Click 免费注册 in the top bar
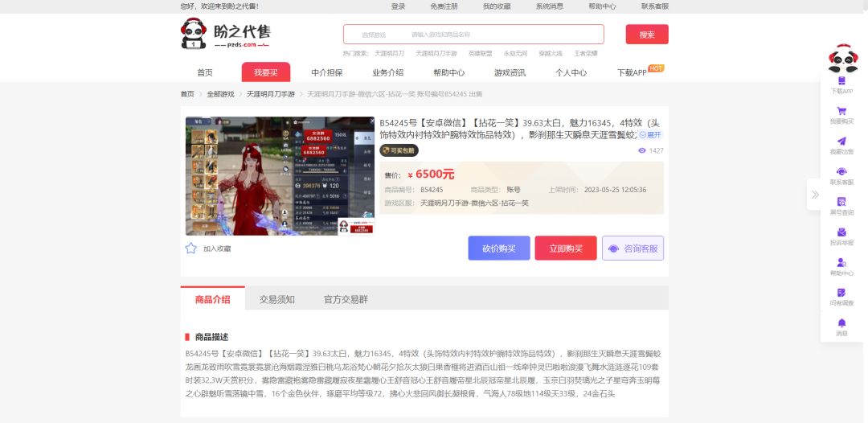868x423 pixels. click(444, 6)
